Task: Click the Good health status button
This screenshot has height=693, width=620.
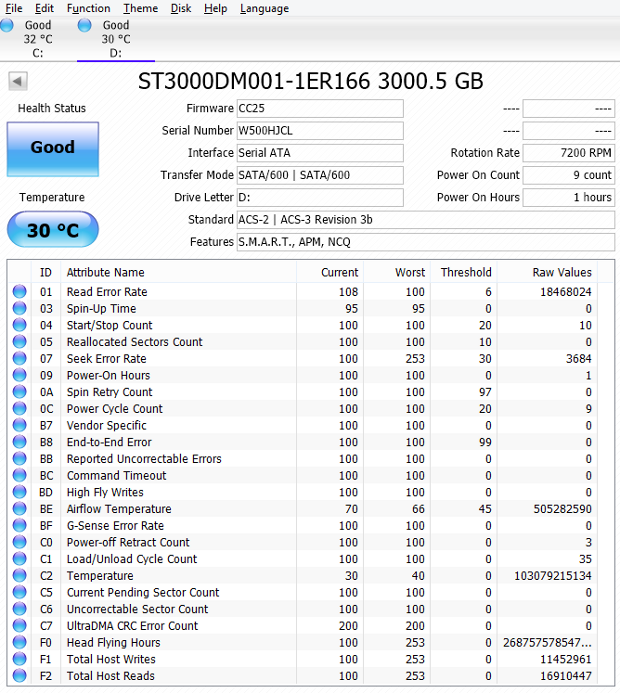Action: pyautogui.click(x=53, y=148)
